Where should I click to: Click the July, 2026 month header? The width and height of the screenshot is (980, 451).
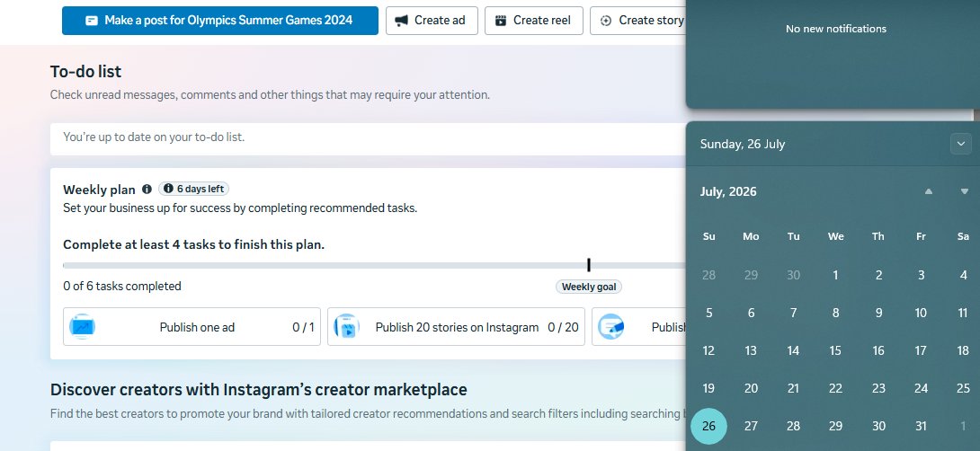[728, 191]
